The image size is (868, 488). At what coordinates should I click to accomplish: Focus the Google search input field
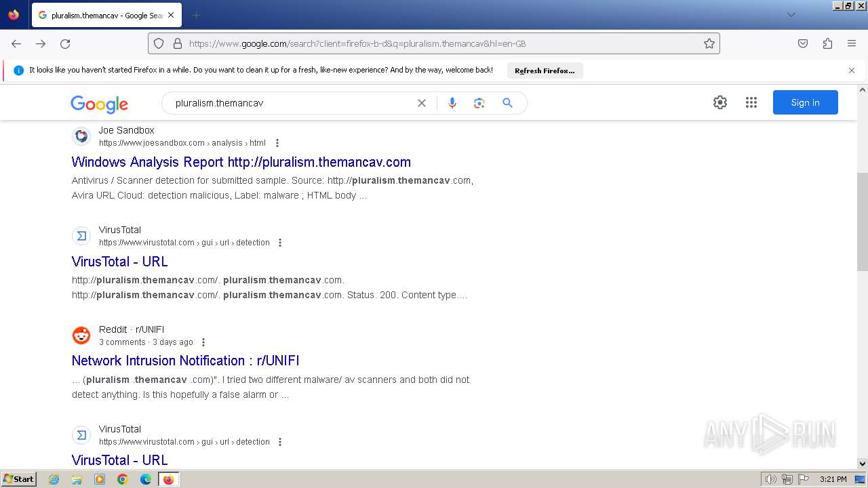tap(292, 103)
